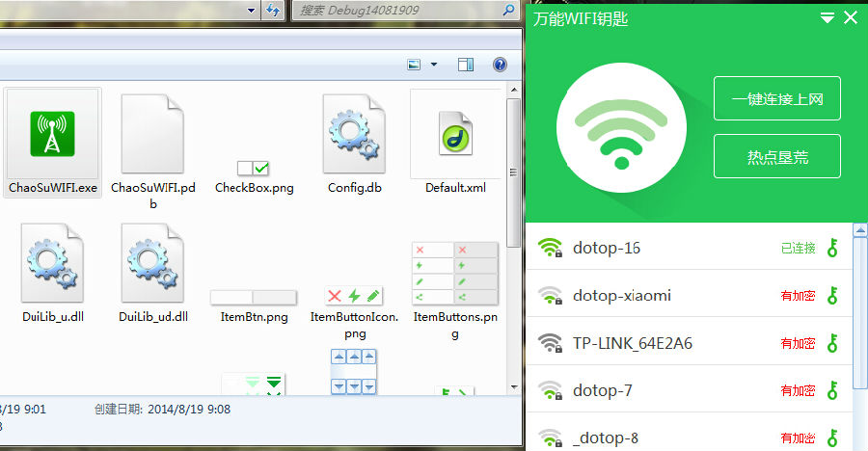868x451 pixels.
Task: Click the 有加密 label of TP-LINK_64E2A6
Action: pos(799,343)
